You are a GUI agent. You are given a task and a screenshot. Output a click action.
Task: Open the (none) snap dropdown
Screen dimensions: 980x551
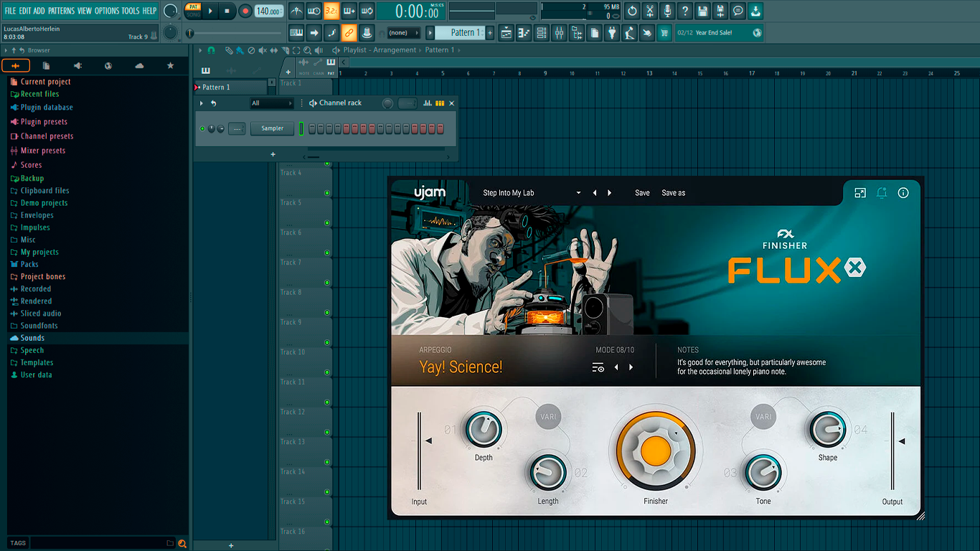coord(403,33)
